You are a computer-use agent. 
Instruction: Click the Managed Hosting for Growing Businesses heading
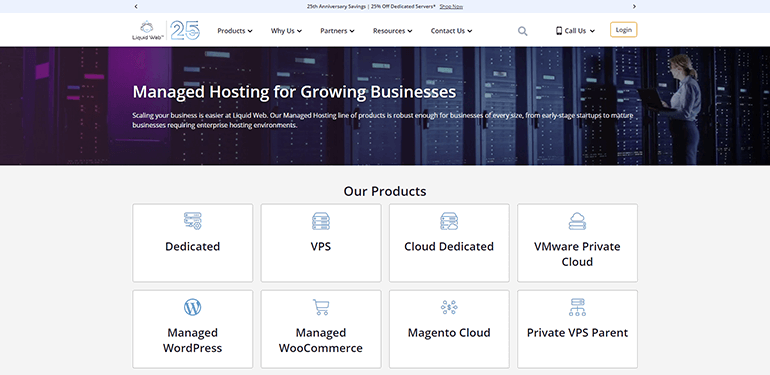pos(294,92)
